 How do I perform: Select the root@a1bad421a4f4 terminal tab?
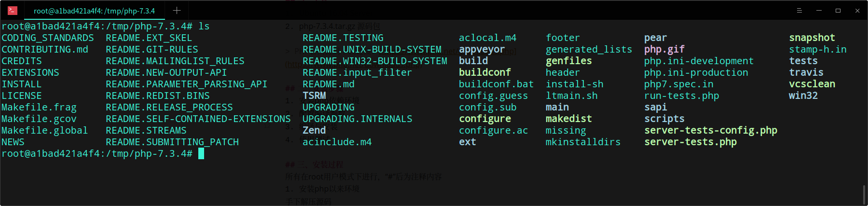(94, 11)
